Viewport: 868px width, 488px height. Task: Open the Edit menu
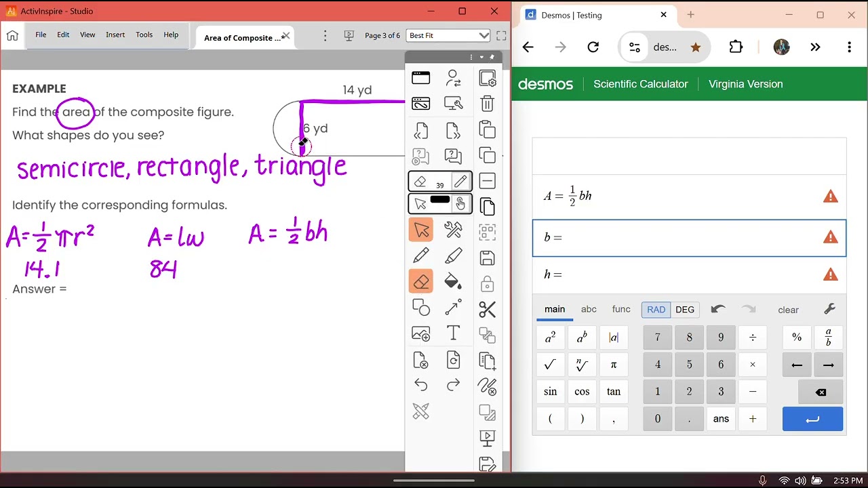click(63, 35)
